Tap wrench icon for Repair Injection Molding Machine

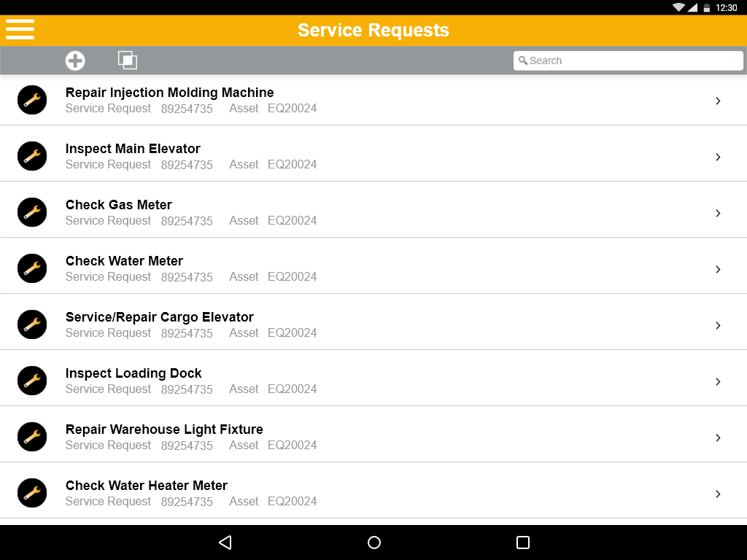(32, 100)
